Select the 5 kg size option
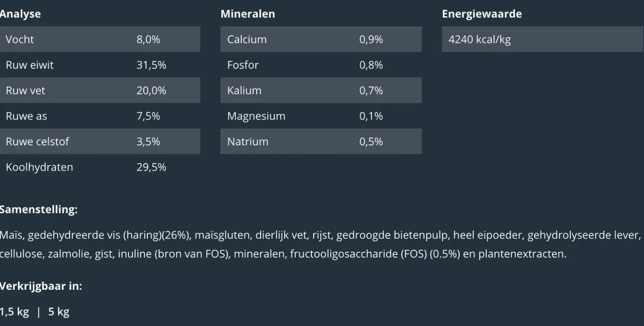The image size is (644, 326). click(59, 312)
